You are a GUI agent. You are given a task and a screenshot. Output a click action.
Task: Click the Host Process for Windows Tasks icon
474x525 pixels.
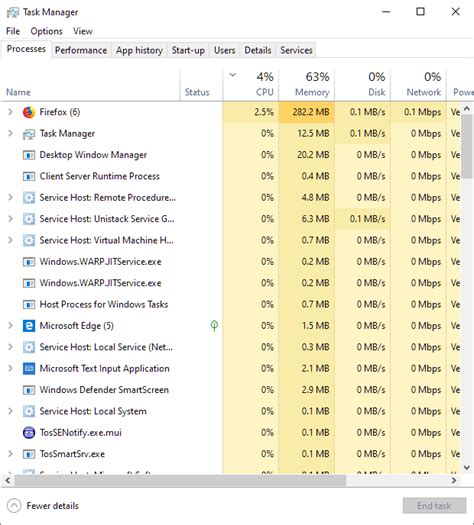click(29, 305)
